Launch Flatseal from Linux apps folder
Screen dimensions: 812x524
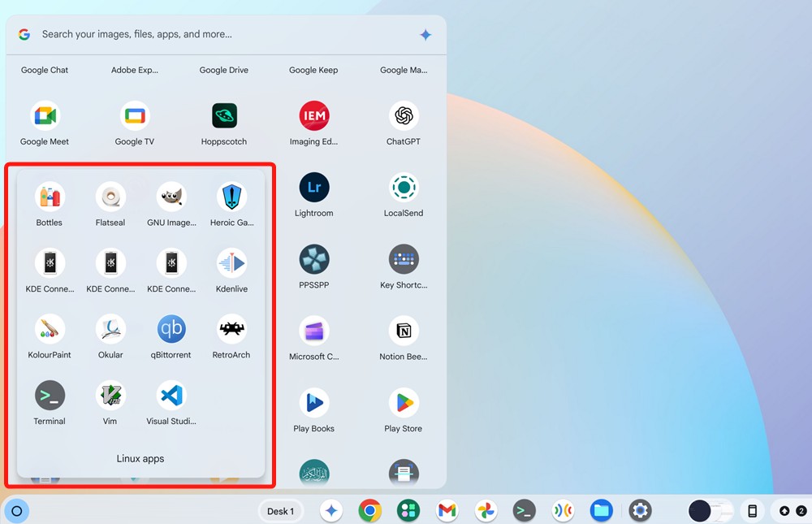(110, 197)
